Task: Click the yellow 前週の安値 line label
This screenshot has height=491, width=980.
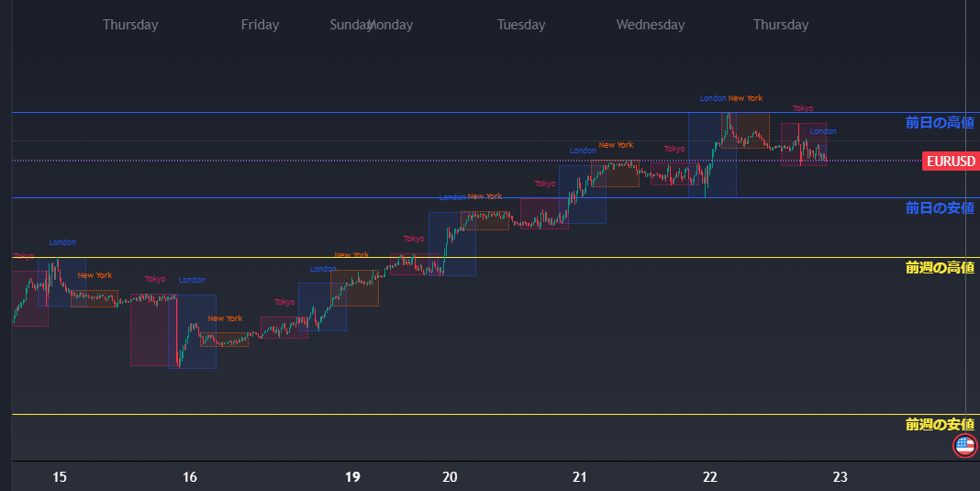Action: pos(939,425)
